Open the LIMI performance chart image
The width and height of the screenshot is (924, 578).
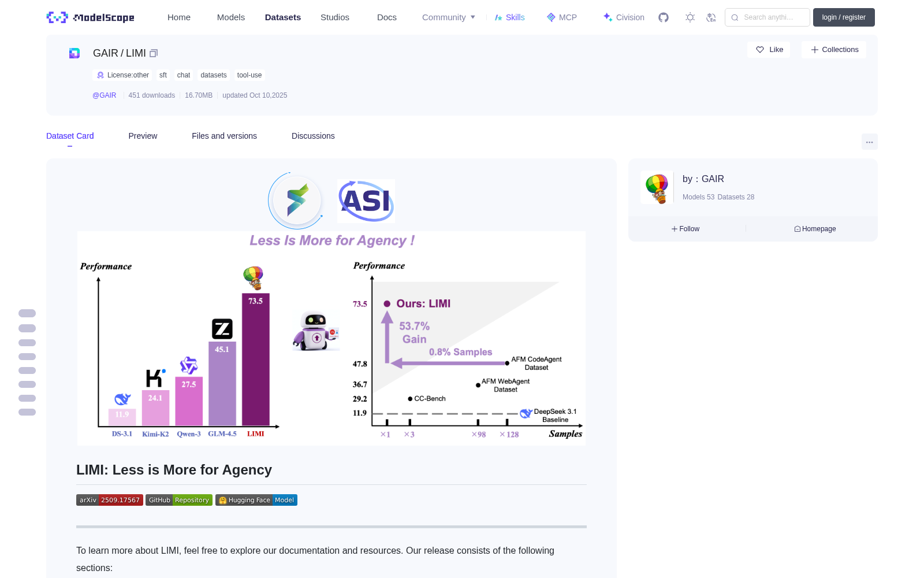coord(331,338)
